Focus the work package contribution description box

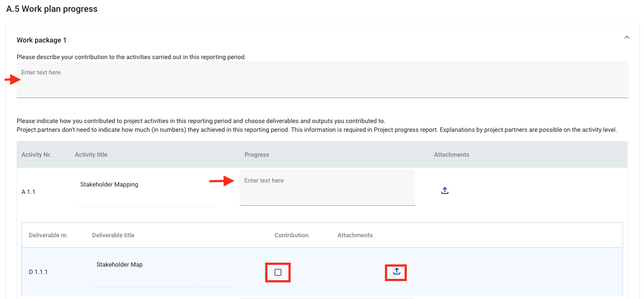click(x=322, y=80)
